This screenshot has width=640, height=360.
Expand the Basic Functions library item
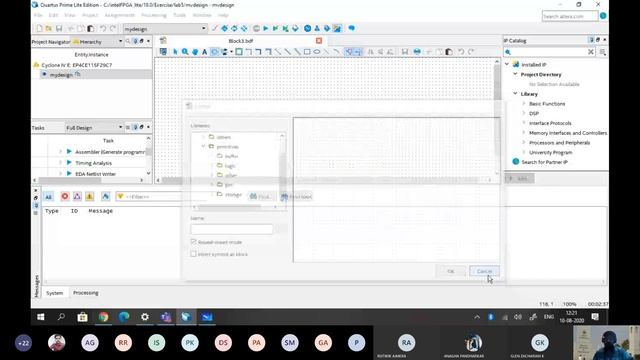524,104
